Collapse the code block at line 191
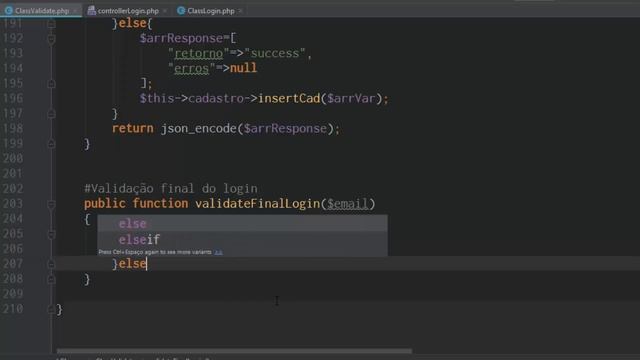Screen dimensions: 640x360 click(51, 24)
